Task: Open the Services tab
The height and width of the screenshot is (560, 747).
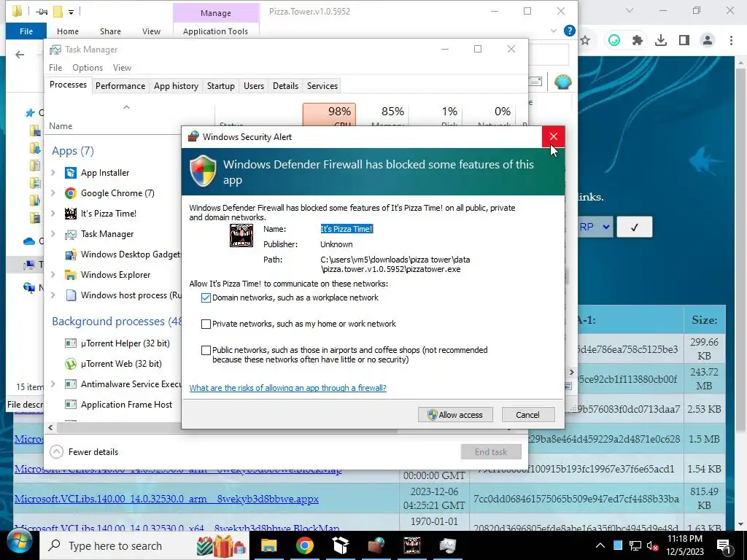Action: [322, 86]
